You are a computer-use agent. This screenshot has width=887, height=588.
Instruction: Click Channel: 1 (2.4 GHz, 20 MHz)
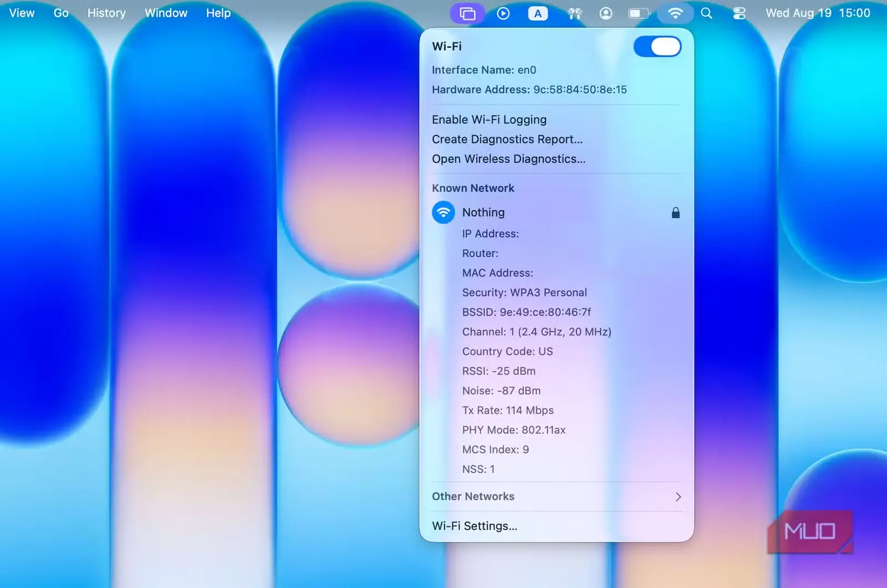click(537, 332)
